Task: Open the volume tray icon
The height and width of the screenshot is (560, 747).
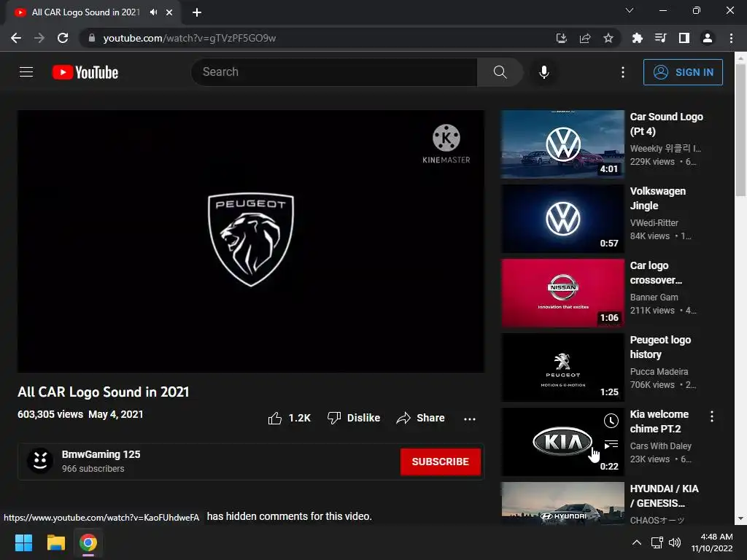Action: coord(675,542)
